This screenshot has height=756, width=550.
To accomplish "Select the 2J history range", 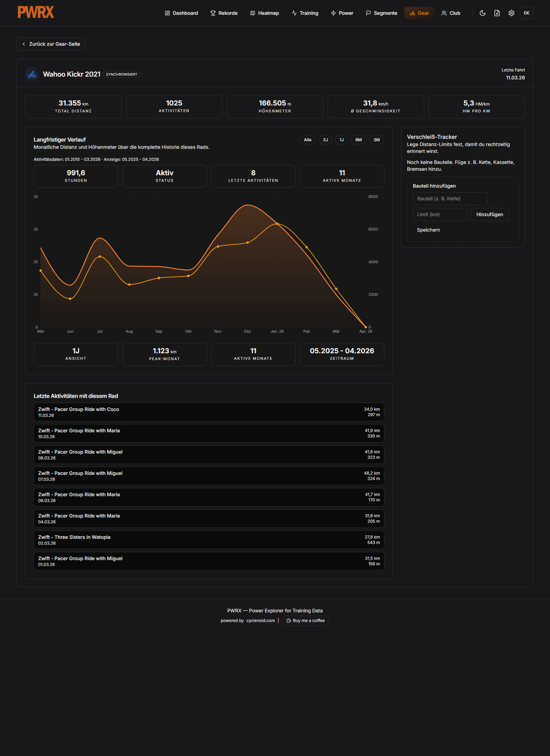I will [325, 140].
